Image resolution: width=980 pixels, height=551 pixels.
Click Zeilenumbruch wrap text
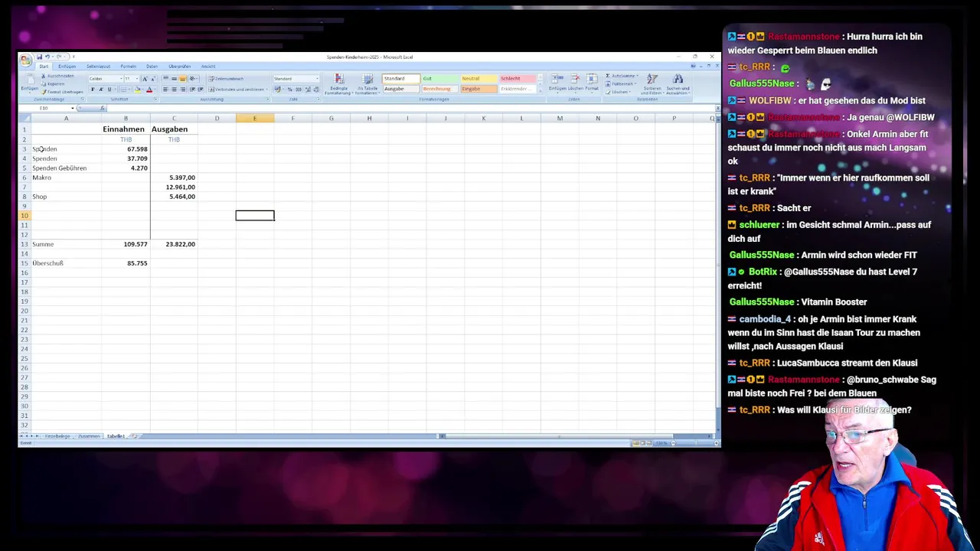[226, 79]
